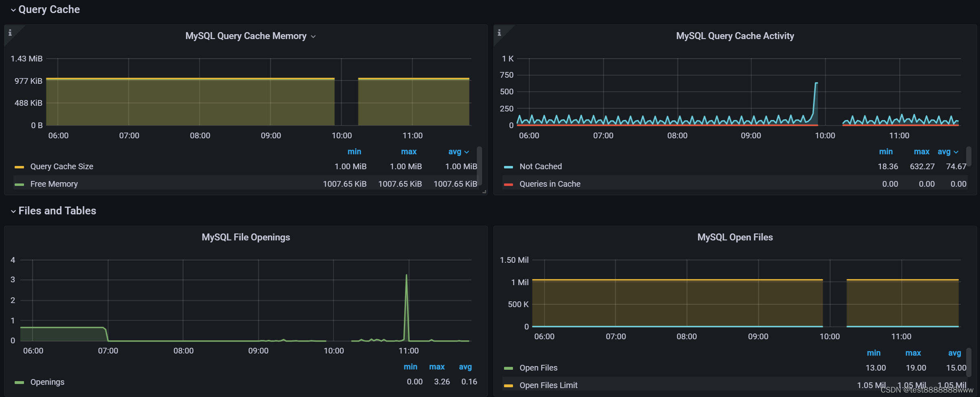Click Openings avg value 0.16
The height and width of the screenshot is (397, 980).
pyautogui.click(x=469, y=382)
